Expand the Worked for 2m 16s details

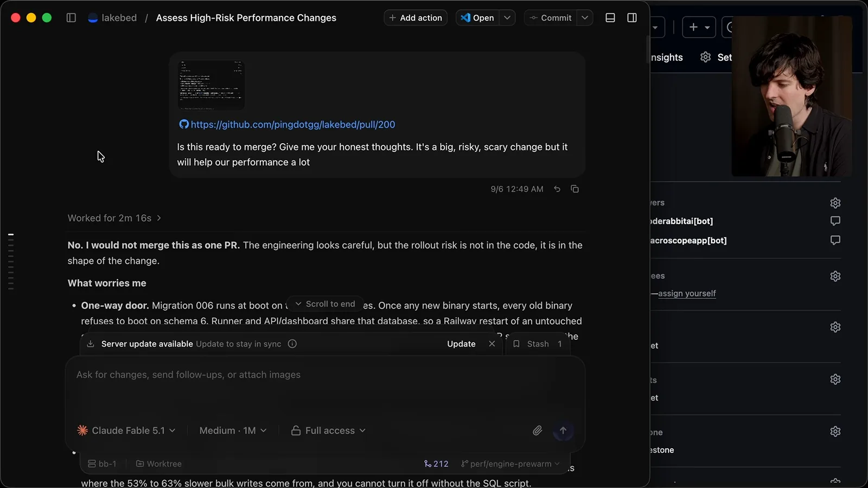click(x=114, y=218)
